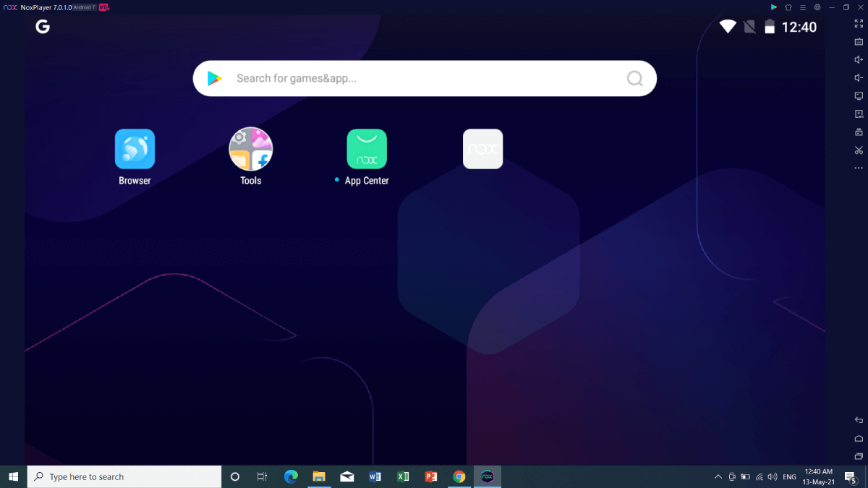
Task: Open the screen/monitor sidebar tool
Action: 859,96
